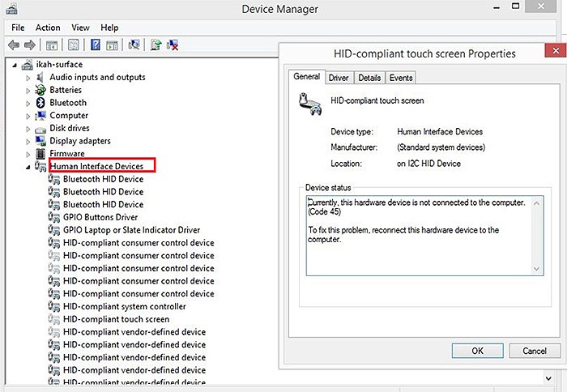Open the View menu

tap(80, 28)
